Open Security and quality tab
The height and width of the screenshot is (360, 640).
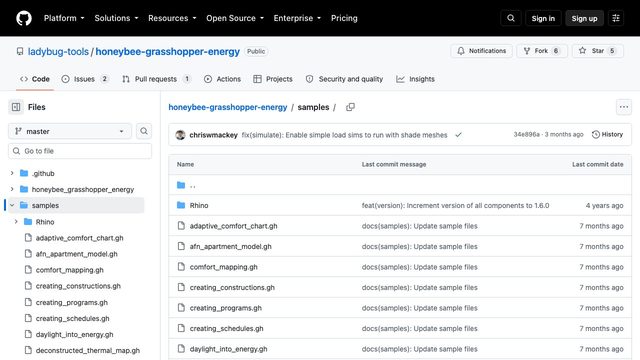point(344,79)
